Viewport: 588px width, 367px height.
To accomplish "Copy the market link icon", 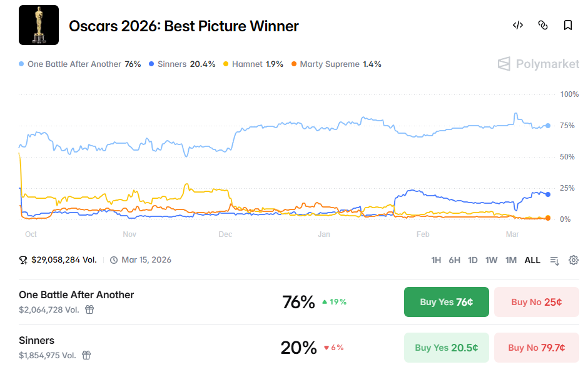I will (x=543, y=25).
